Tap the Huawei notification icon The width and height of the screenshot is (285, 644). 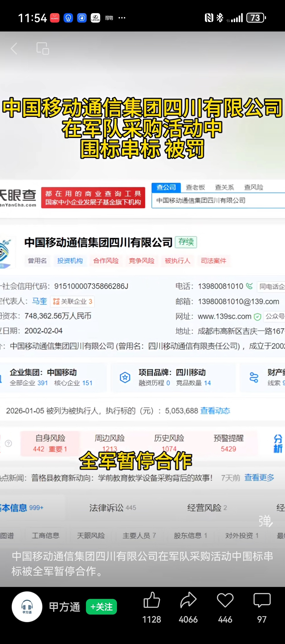point(55,18)
